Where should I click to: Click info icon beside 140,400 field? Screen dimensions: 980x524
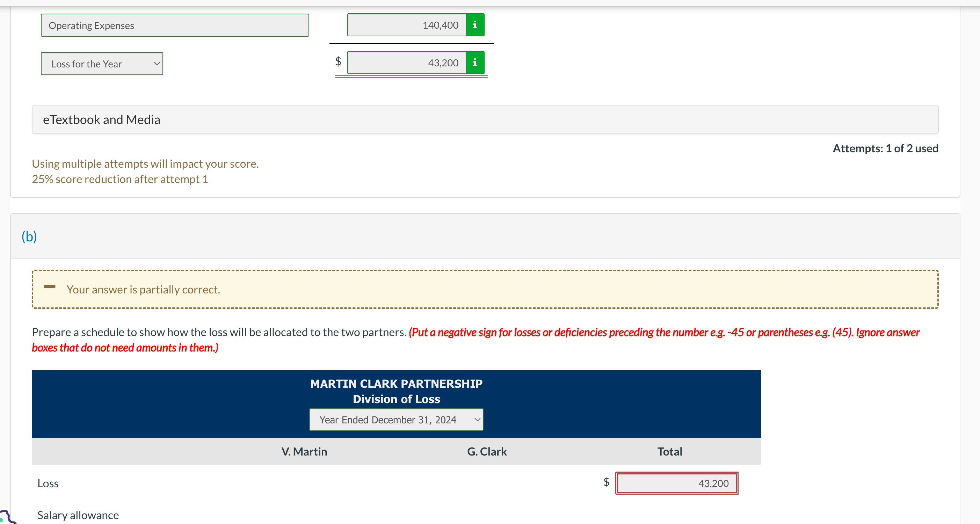tap(475, 25)
